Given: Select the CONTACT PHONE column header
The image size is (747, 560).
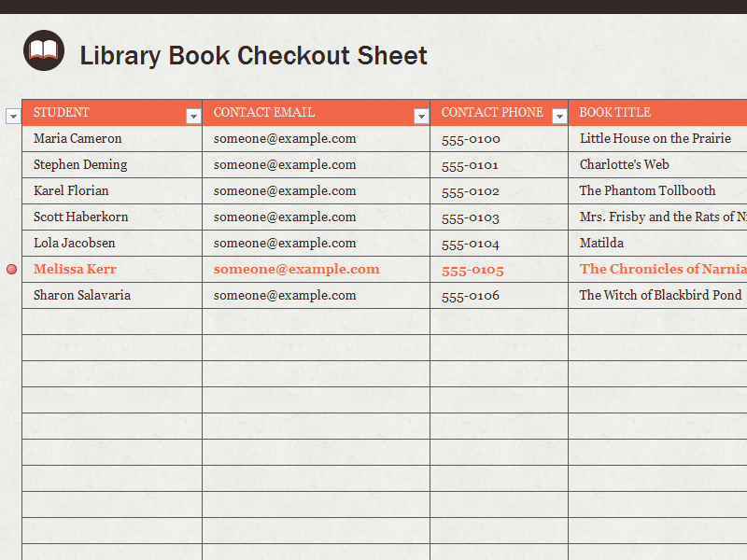Looking at the screenshot, I should [500, 113].
